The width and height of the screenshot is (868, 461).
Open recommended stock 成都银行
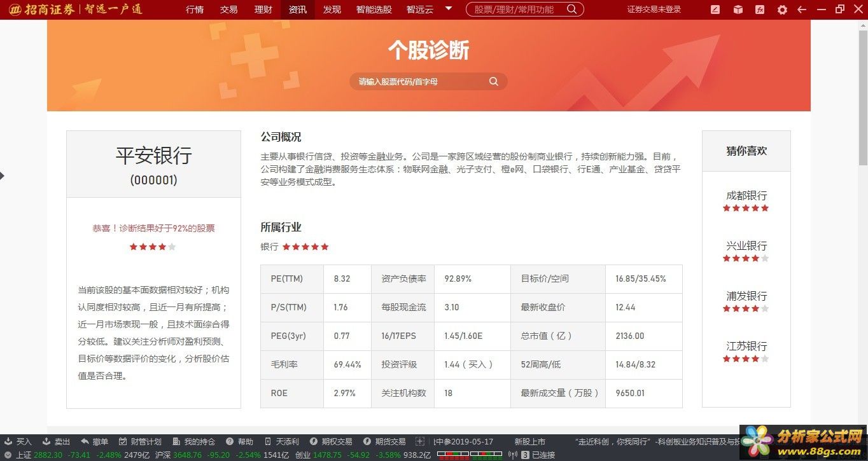tap(746, 196)
